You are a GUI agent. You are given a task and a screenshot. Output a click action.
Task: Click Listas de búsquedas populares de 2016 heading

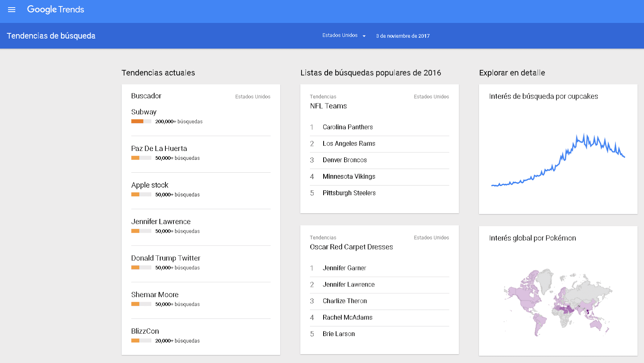371,73
